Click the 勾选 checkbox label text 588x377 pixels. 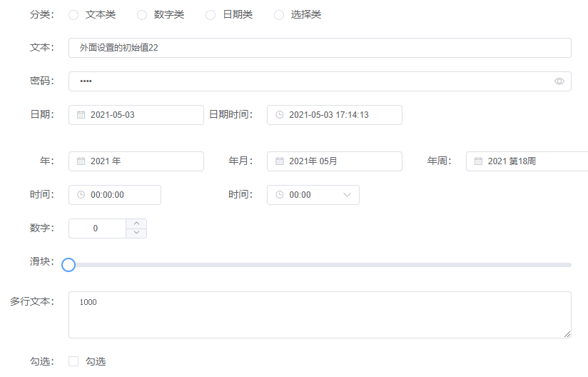tap(96, 361)
